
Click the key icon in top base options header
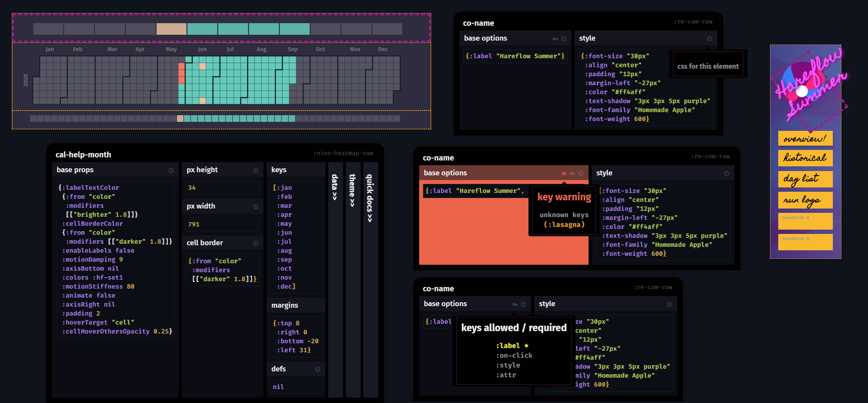(x=556, y=39)
